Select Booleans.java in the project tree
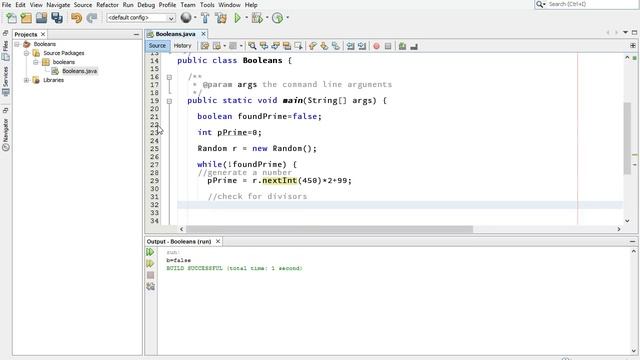Viewport: 640px width, 360px height. (x=80, y=71)
